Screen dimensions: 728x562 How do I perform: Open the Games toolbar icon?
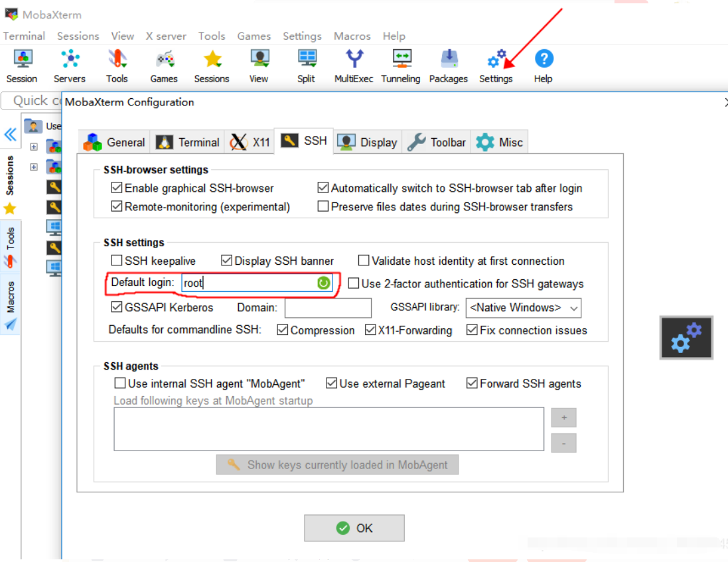tap(164, 66)
